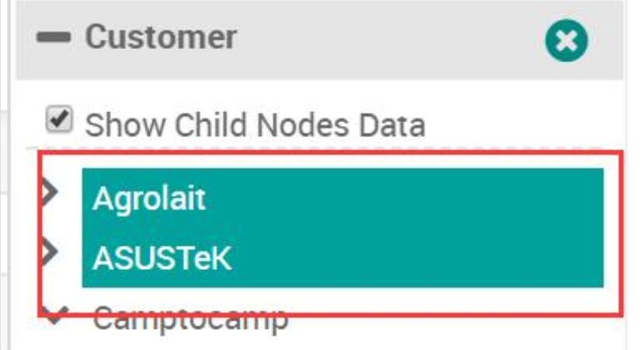
Task: Toggle the Show Child Nodes Data checkbox
Action: pyautogui.click(x=58, y=121)
